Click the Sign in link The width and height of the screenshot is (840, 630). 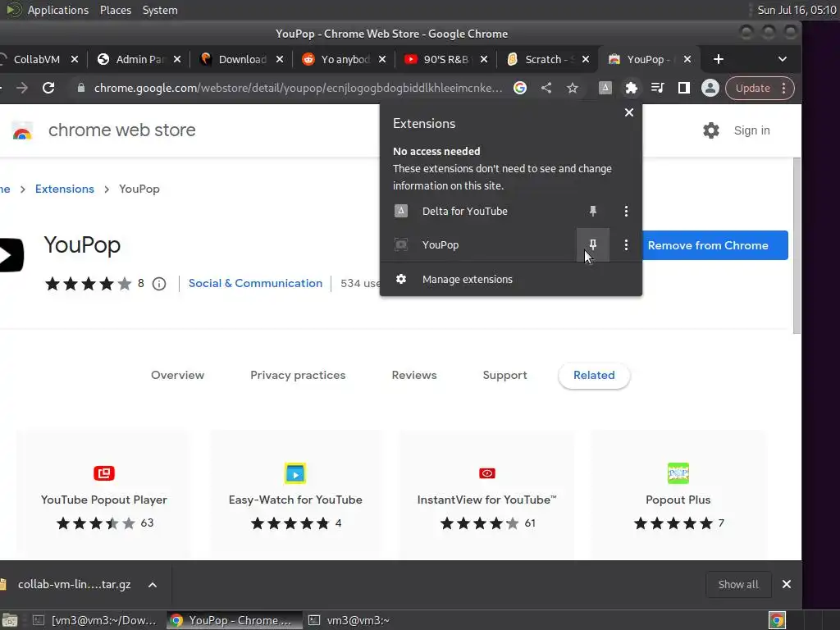point(751,130)
